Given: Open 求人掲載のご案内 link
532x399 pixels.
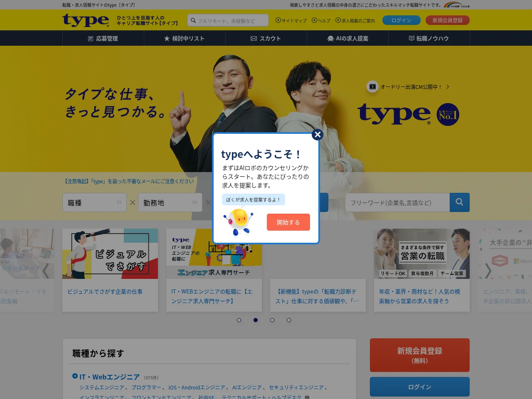Looking at the screenshot, I should point(355,20).
